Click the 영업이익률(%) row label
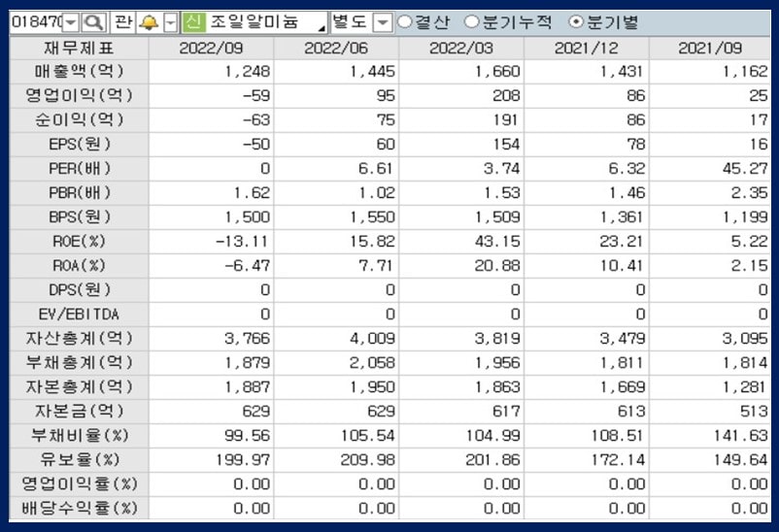The width and height of the screenshot is (779, 532). pyautogui.click(x=79, y=484)
